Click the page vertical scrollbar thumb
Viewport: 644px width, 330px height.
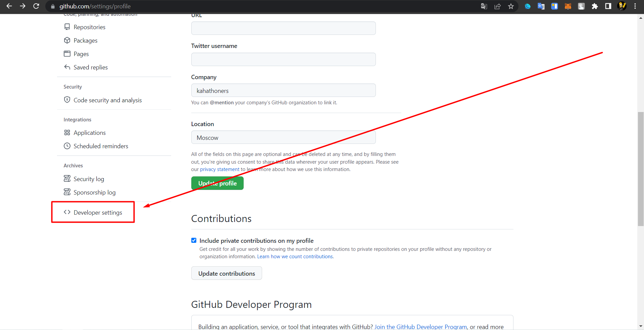pyautogui.click(x=641, y=169)
